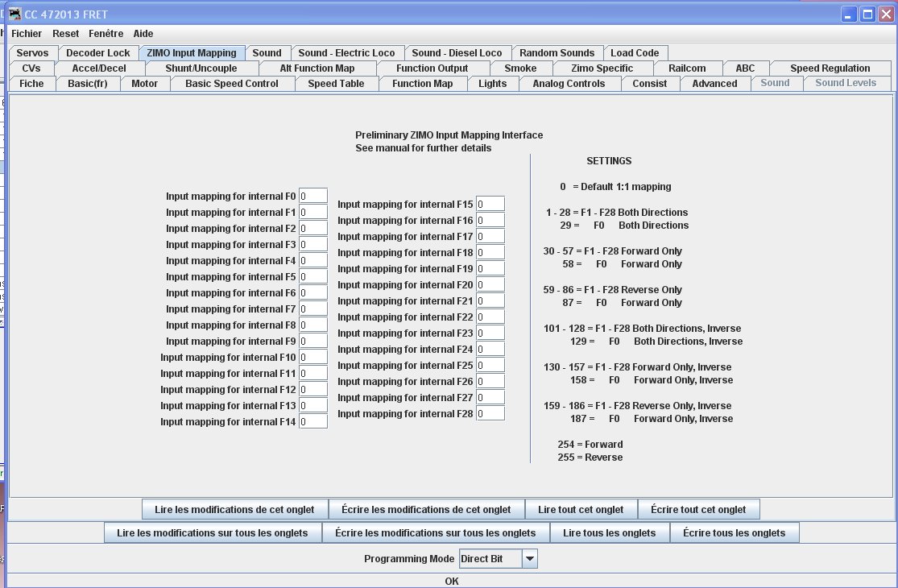Open the ABC tab

(x=745, y=68)
